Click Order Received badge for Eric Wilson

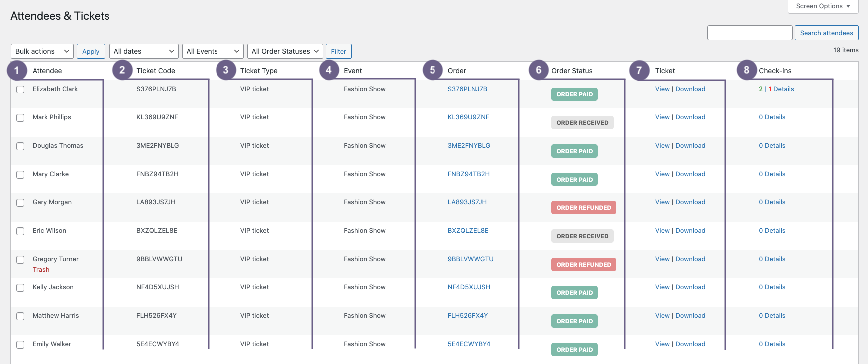click(x=582, y=236)
